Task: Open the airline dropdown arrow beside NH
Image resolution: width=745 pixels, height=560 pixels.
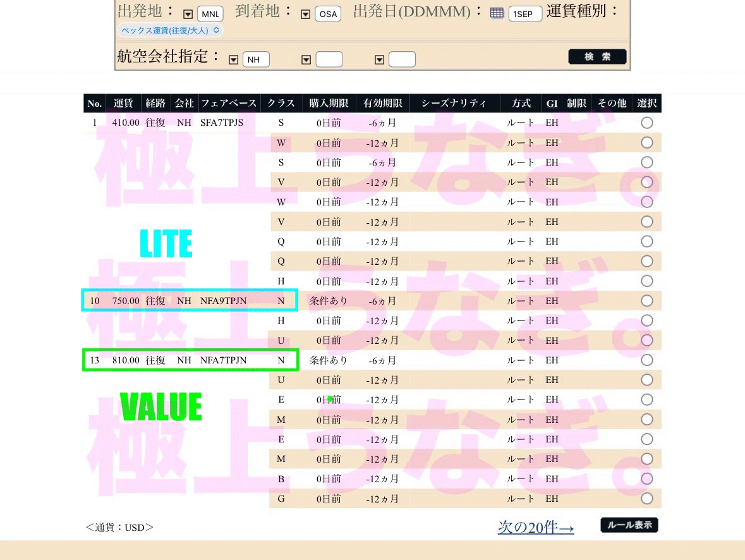Action: 233,60
